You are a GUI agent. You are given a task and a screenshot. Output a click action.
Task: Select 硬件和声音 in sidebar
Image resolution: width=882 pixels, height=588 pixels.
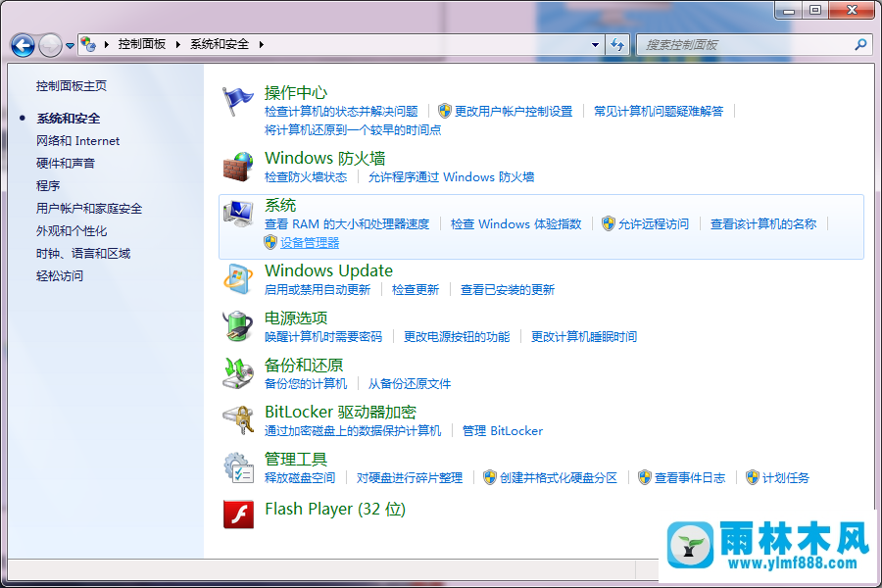tap(66, 164)
